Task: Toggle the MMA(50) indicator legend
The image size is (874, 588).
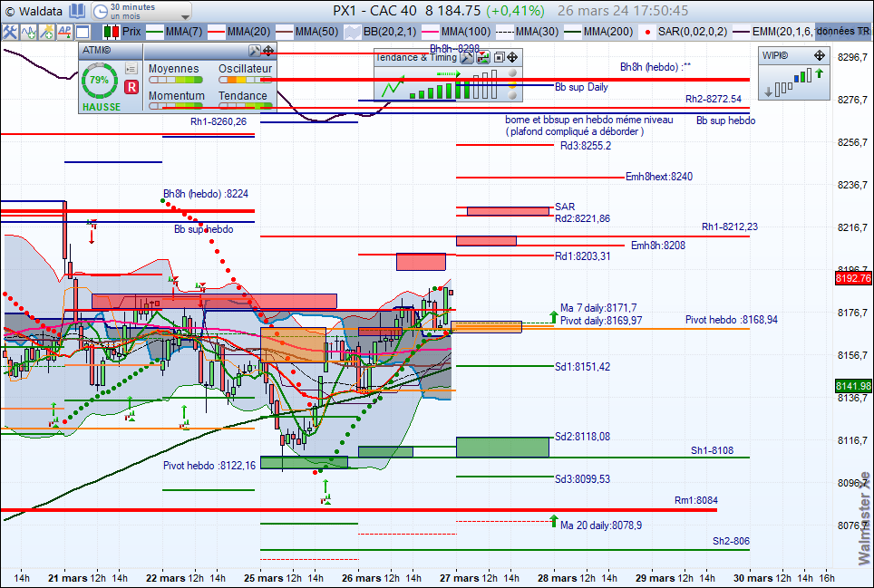Action: pos(307,32)
